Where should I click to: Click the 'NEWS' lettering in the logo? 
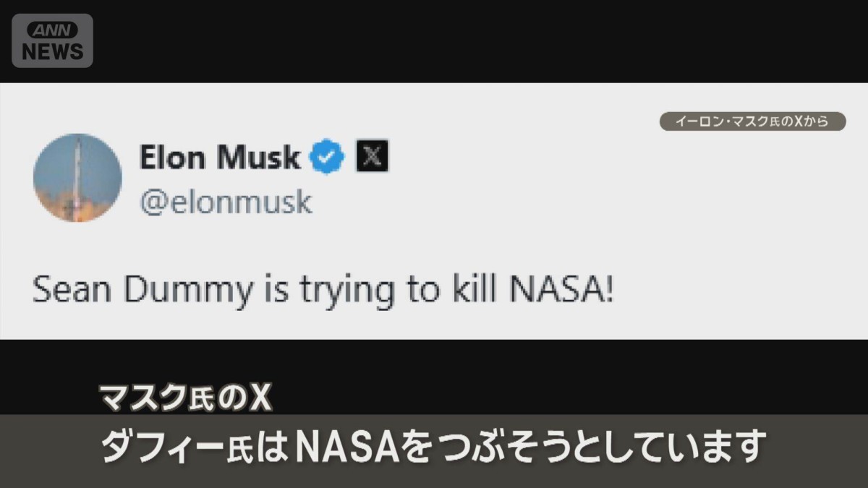[x=52, y=51]
